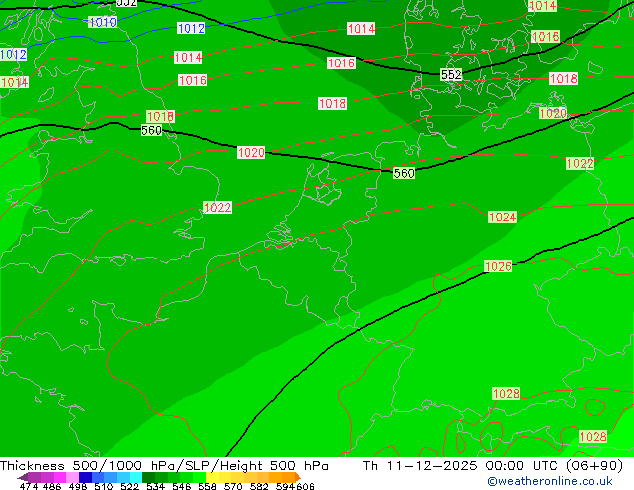Screen dimensions: 634x490
Task: Click the dark blue legend swatch
Action: [x=85, y=477]
